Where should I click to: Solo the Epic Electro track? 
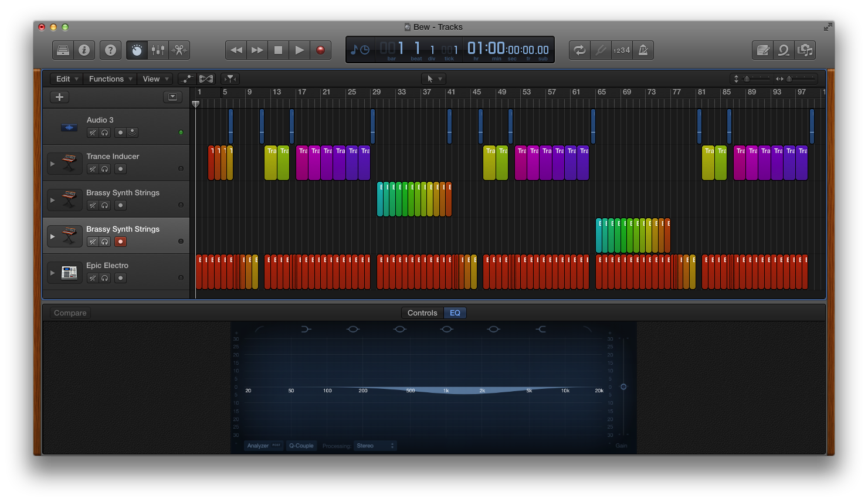105,278
